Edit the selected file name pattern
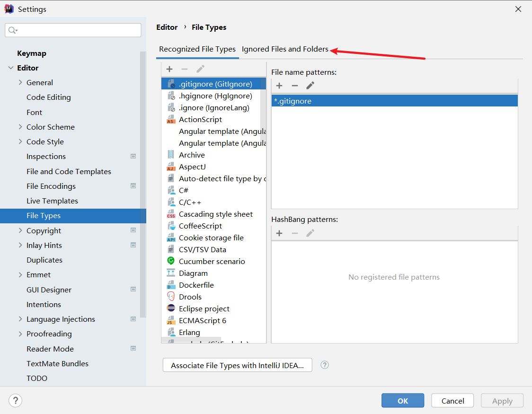 click(310, 86)
